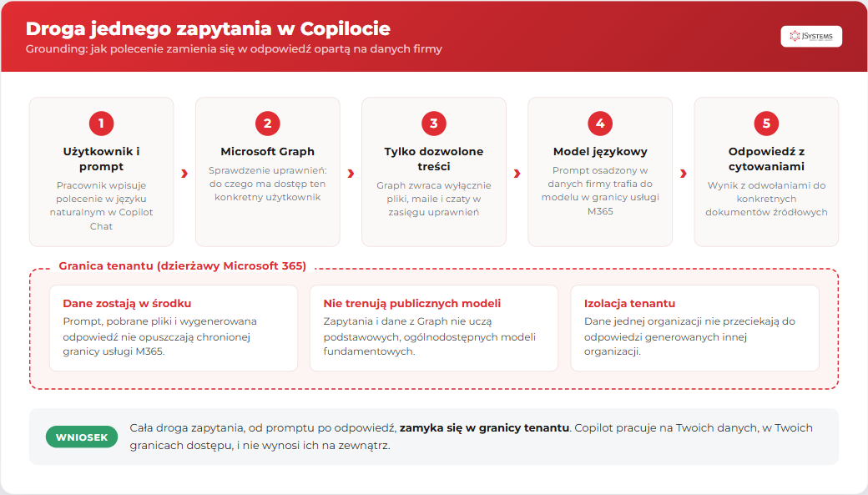
Task: Click the chevron arrow between Model językowy and Odpowiedź z cytowaniami
Action: [x=683, y=174]
